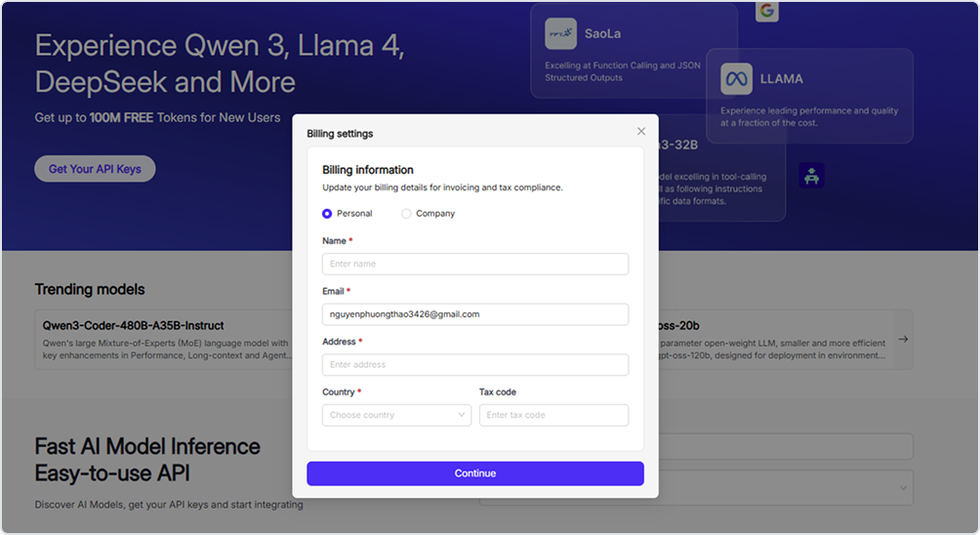Close the Billing settings dialog
This screenshot has height=535, width=980.
641,132
